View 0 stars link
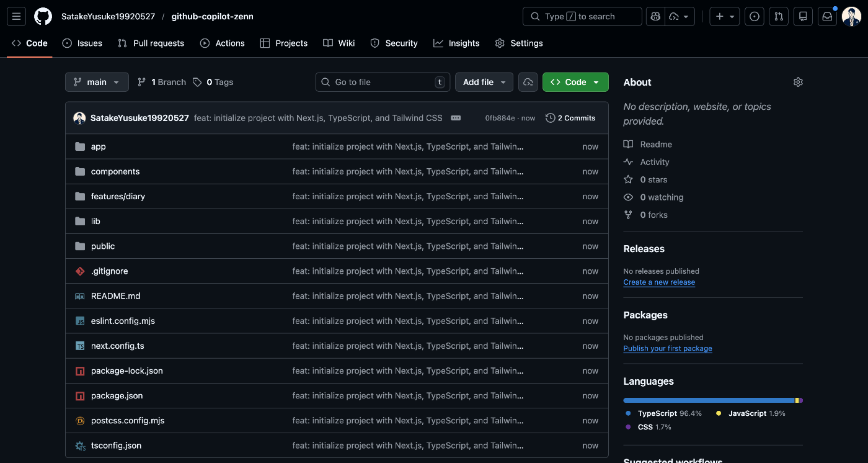This screenshot has height=463, width=868. tap(645, 179)
